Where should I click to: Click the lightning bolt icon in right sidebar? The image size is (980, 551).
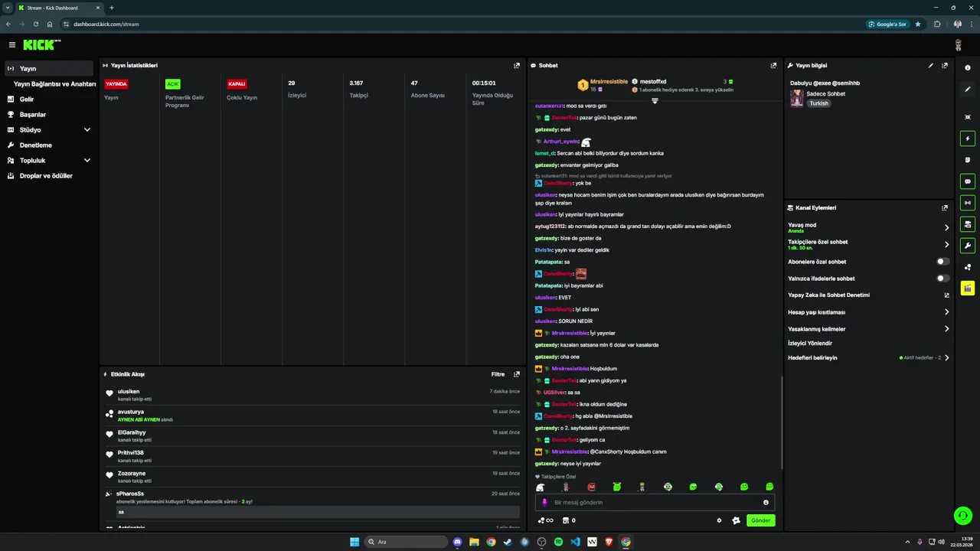[x=968, y=139]
